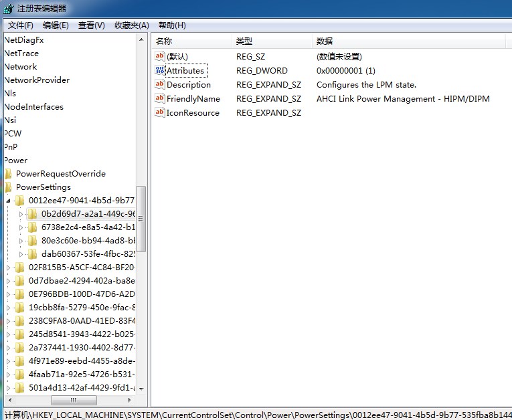Open the 文件(F) menu
Viewport: 512px width, 420px height.
tap(21, 25)
